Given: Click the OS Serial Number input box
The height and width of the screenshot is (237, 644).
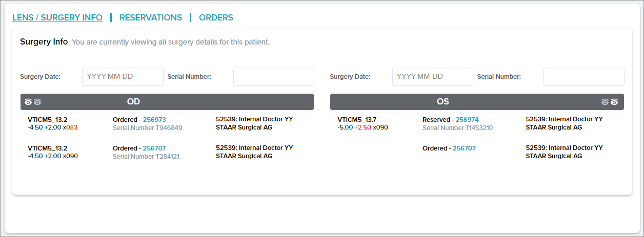Looking at the screenshot, I should (583, 77).
